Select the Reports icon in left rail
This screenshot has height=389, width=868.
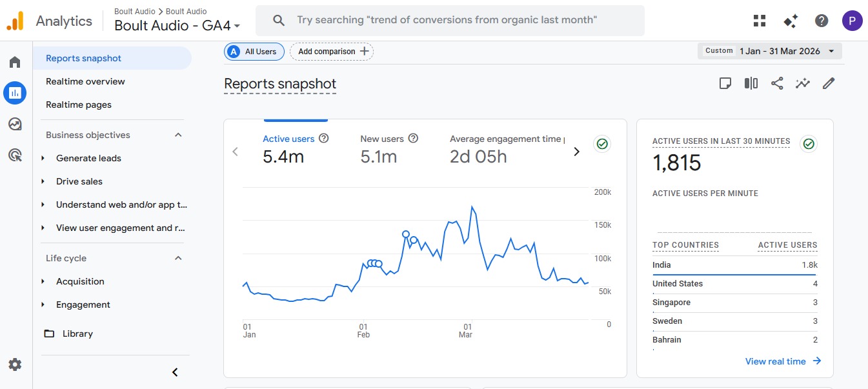[15, 93]
